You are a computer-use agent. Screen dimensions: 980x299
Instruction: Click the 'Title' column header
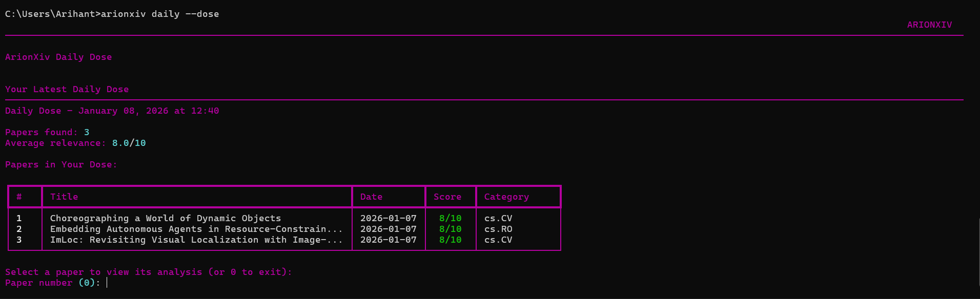click(x=64, y=197)
